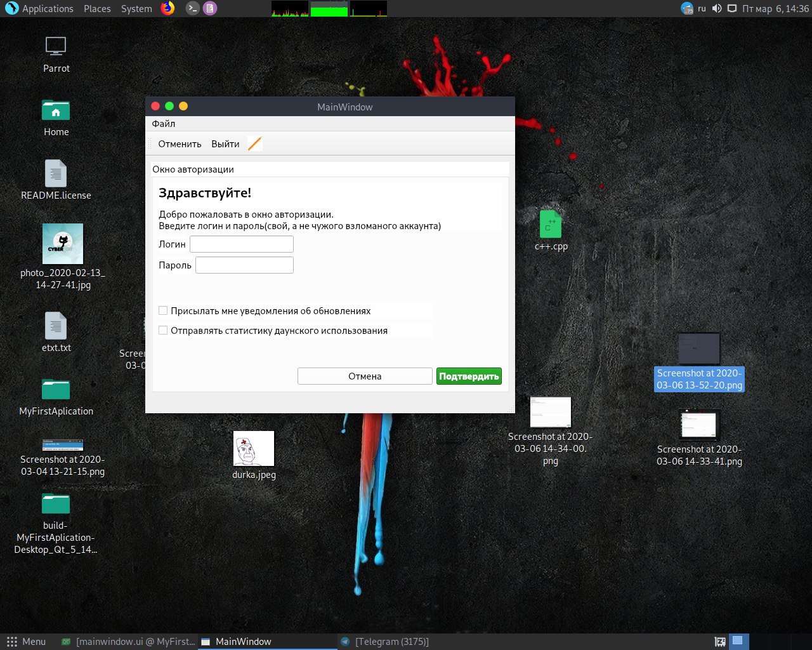The image size is (812, 650).
Task: Enable update notifications checkbox
Action: [x=163, y=310]
